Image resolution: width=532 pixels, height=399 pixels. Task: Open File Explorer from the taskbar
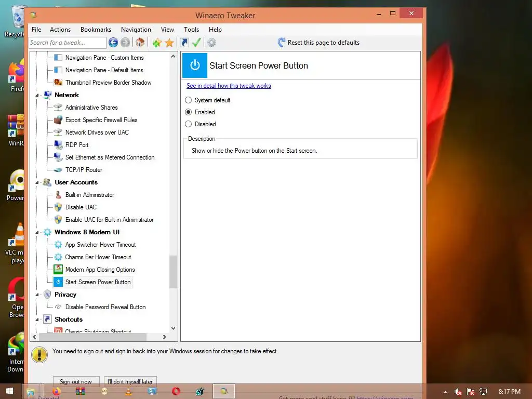point(31,391)
